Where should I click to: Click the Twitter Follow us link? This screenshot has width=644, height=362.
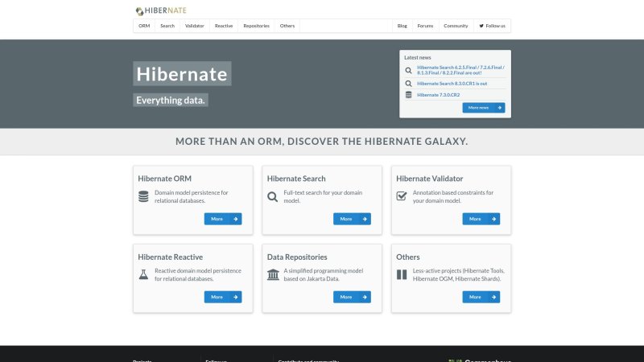(492, 26)
